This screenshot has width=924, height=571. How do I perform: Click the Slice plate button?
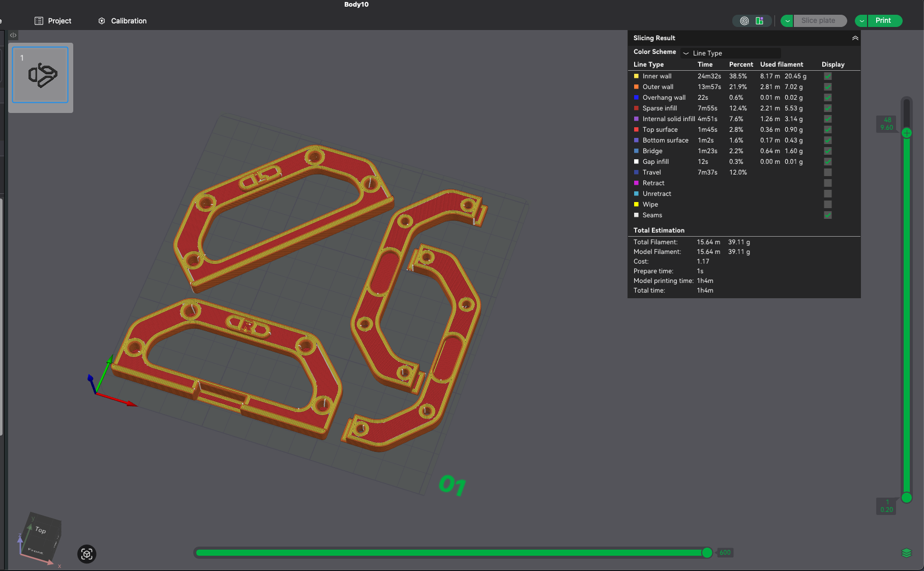819,21
